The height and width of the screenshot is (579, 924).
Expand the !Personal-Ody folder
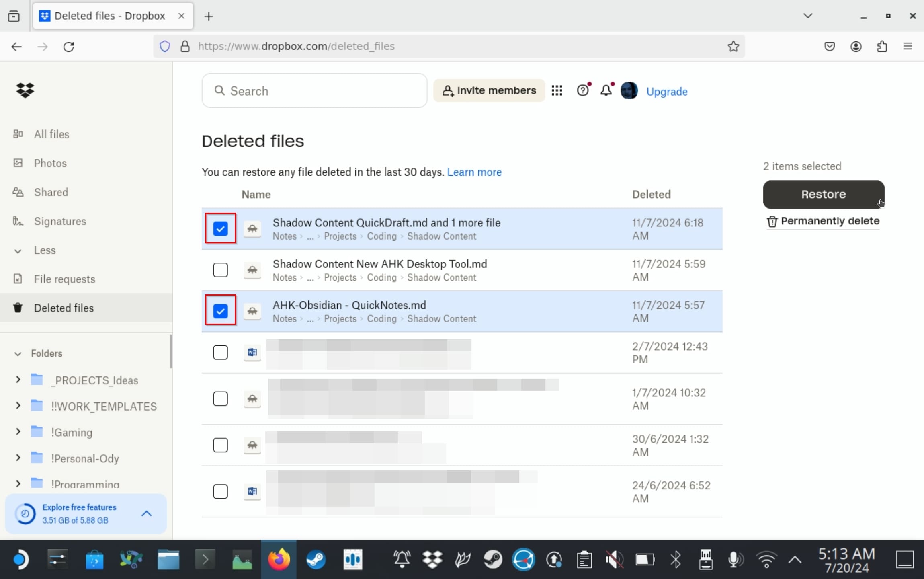coord(18,458)
